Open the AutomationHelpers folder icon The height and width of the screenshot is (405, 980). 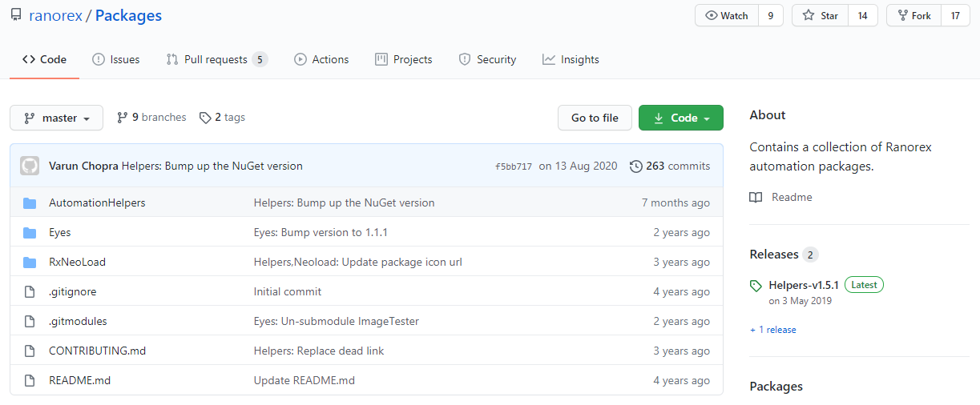(x=30, y=202)
